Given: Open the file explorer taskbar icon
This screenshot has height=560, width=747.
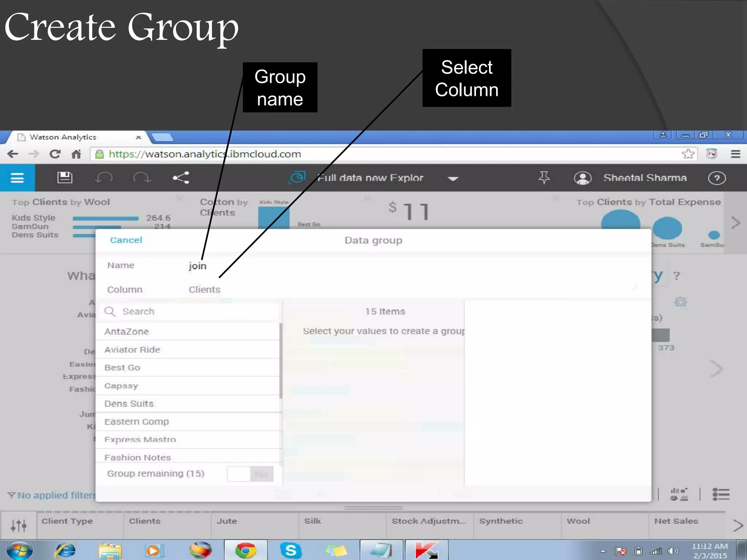Looking at the screenshot, I should 110,551.
